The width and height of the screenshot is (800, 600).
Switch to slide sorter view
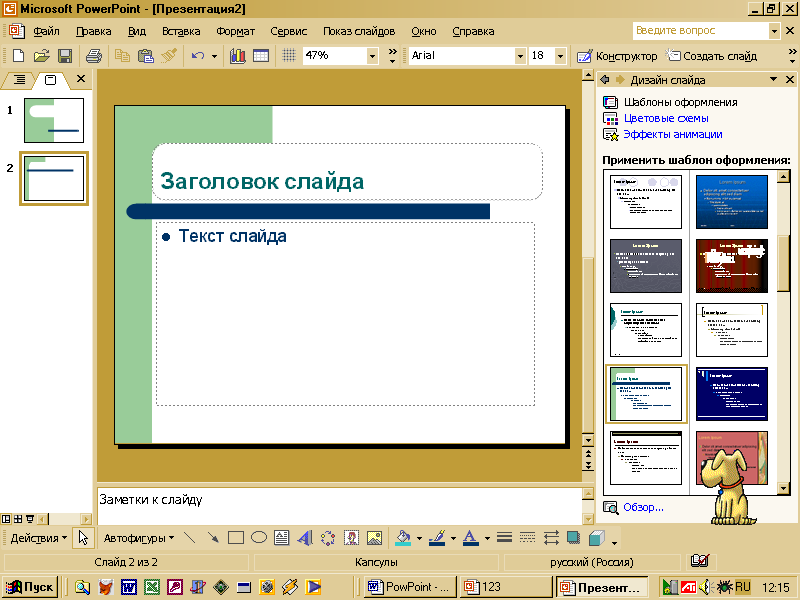(18, 519)
